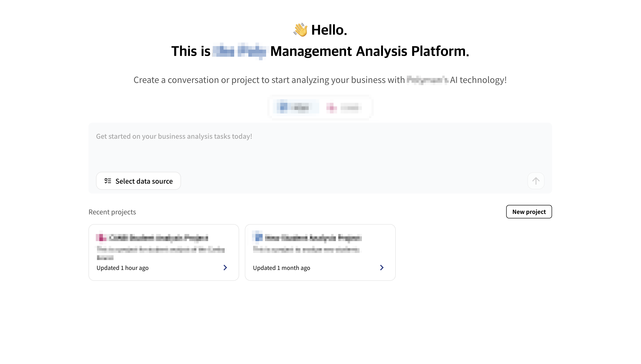The image size is (641, 364).
Task: Expand the project updated 1 hour ago via chevron
Action: [225, 268]
